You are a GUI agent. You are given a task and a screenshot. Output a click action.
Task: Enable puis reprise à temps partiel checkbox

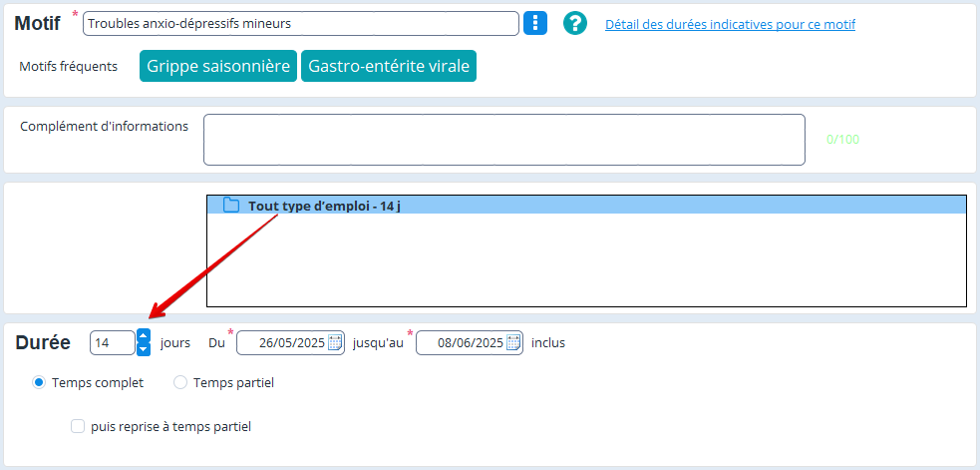click(x=78, y=426)
